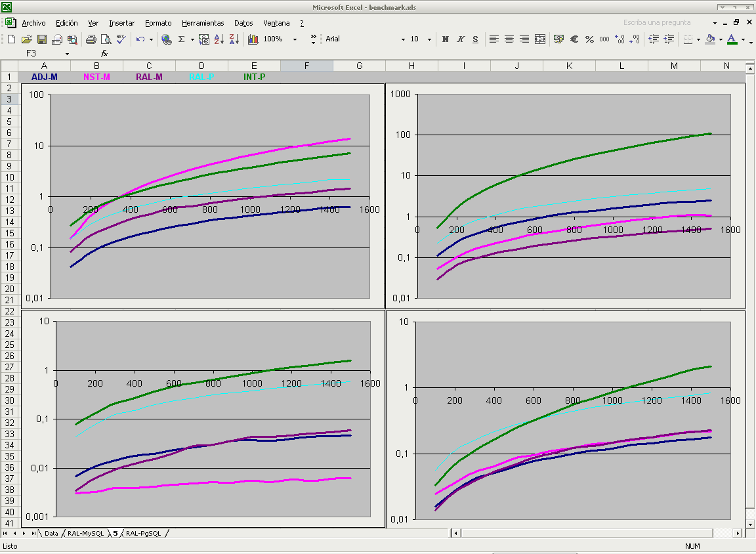
Task: Sort descending Z to A
Action: [x=234, y=39]
